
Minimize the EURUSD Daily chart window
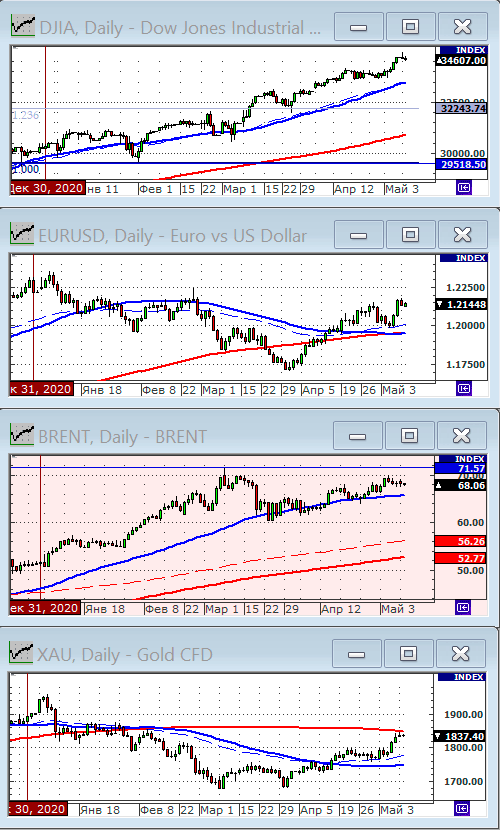coord(358,234)
